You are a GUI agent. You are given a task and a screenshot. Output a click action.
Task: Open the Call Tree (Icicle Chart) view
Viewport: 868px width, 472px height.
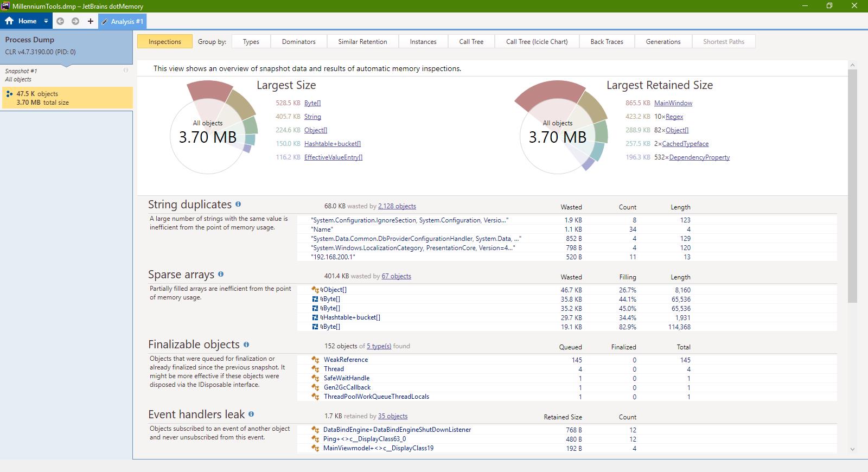tap(537, 42)
